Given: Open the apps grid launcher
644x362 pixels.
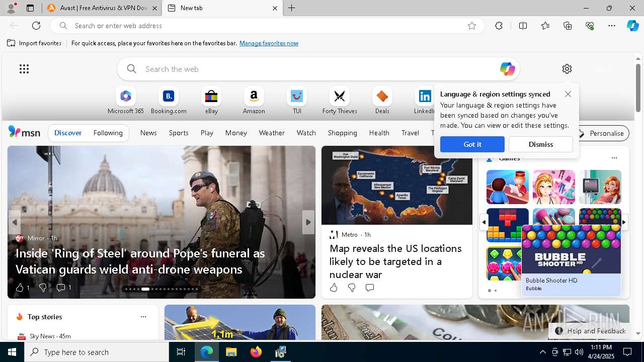Looking at the screenshot, I should tap(24, 69).
